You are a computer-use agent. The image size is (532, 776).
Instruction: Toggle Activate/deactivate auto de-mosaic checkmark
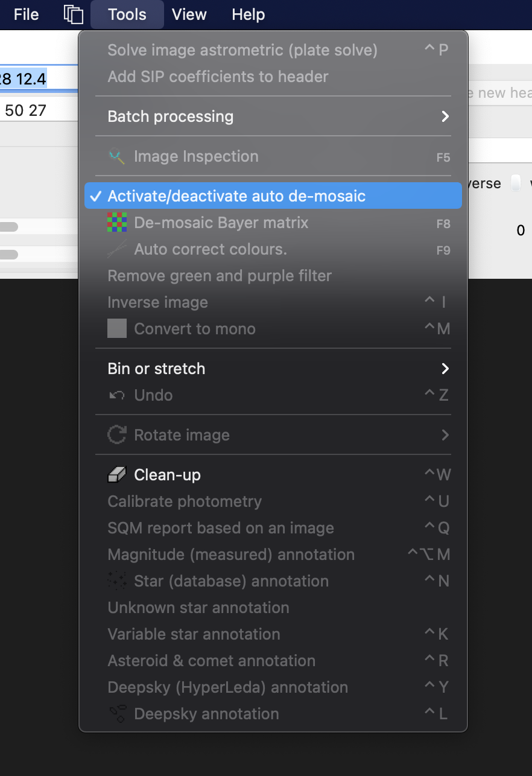click(x=95, y=196)
